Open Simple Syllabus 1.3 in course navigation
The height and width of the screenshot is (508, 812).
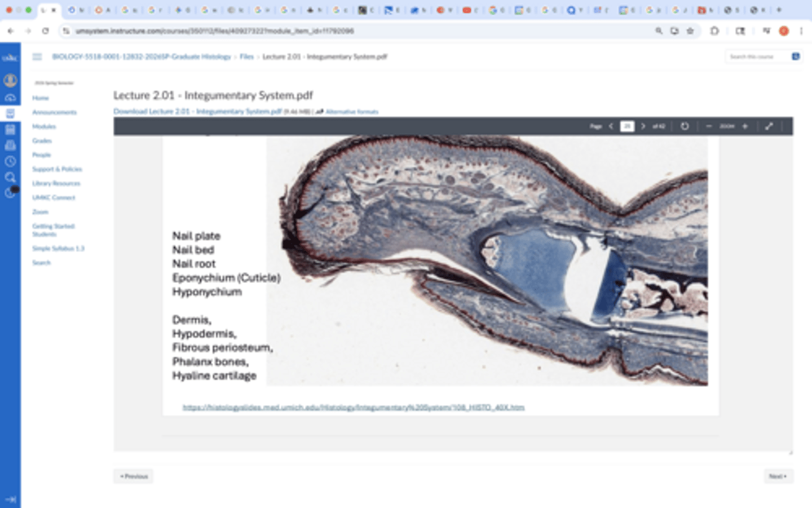pyautogui.click(x=58, y=249)
